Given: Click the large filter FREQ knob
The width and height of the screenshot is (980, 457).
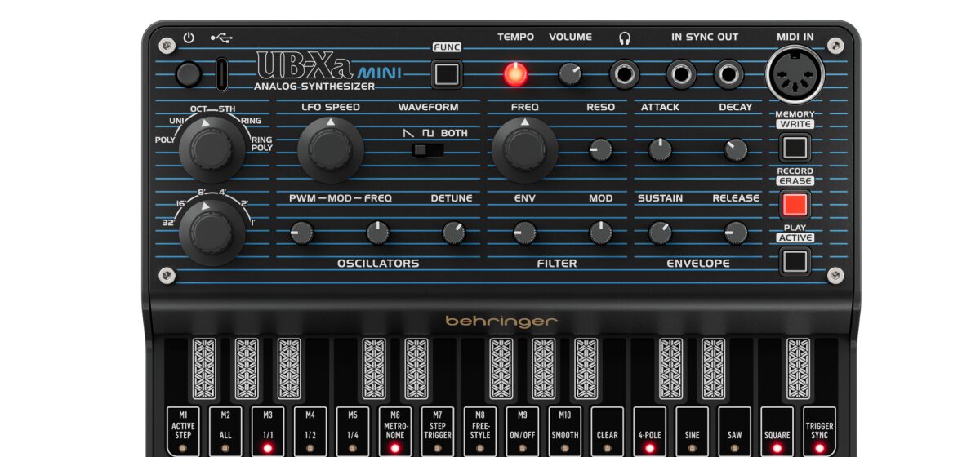Looking at the screenshot, I should [524, 149].
